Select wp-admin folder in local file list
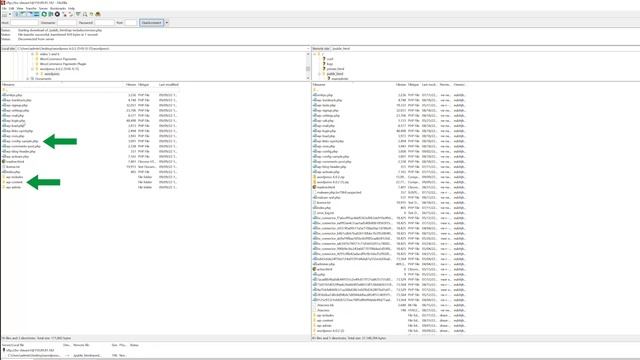The image size is (640, 360). tap(13, 187)
